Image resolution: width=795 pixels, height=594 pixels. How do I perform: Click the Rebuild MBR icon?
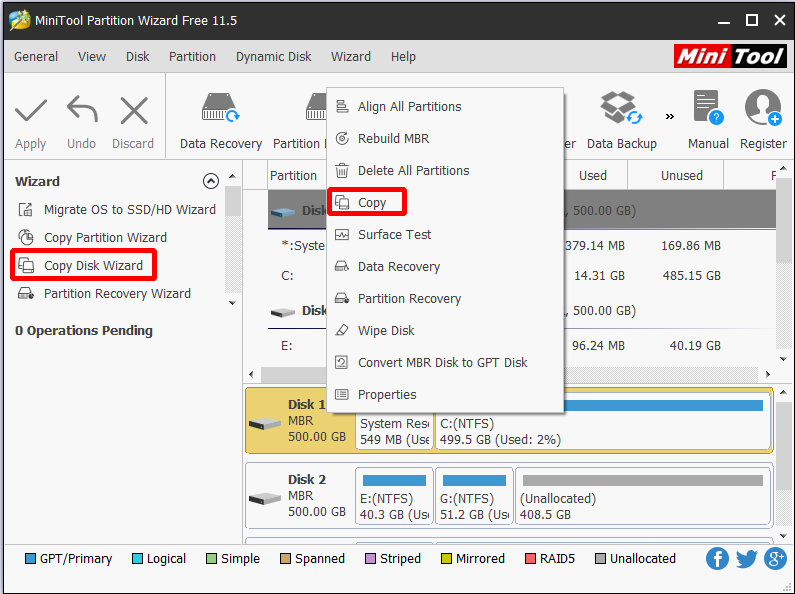point(342,138)
